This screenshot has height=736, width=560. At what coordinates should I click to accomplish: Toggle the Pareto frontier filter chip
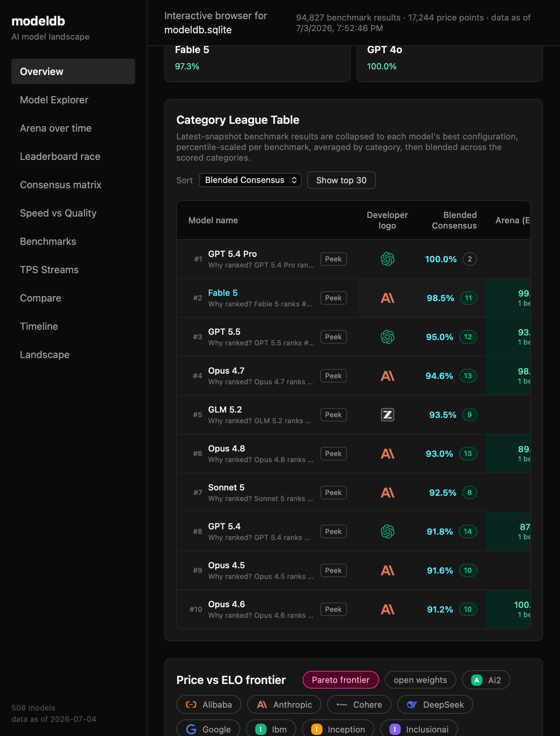[341, 680]
